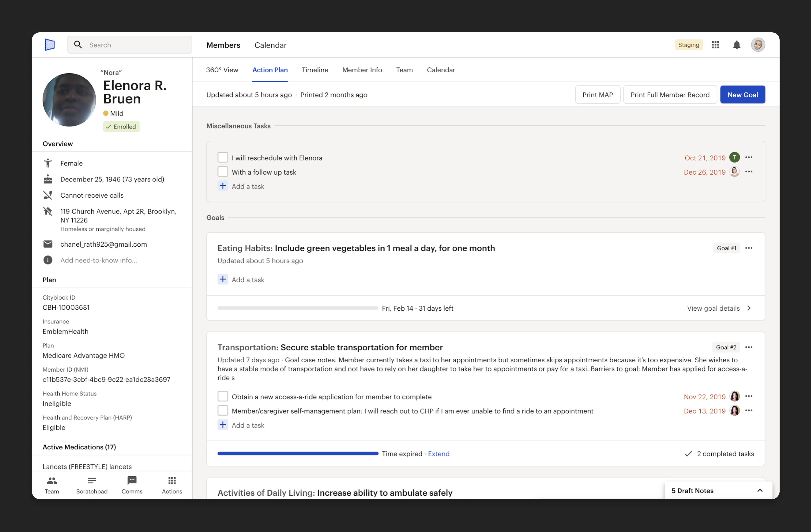Click the birthday cake icon
811x532 pixels.
point(48,179)
